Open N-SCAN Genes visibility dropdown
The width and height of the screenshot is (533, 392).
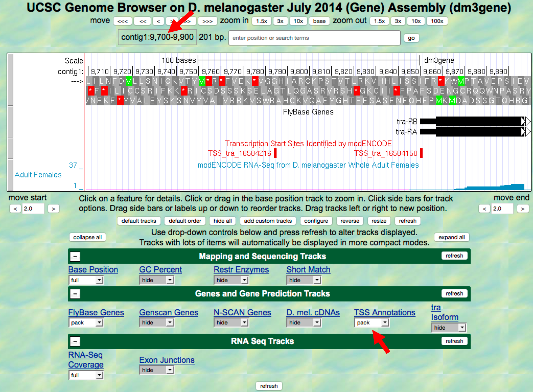231,323
